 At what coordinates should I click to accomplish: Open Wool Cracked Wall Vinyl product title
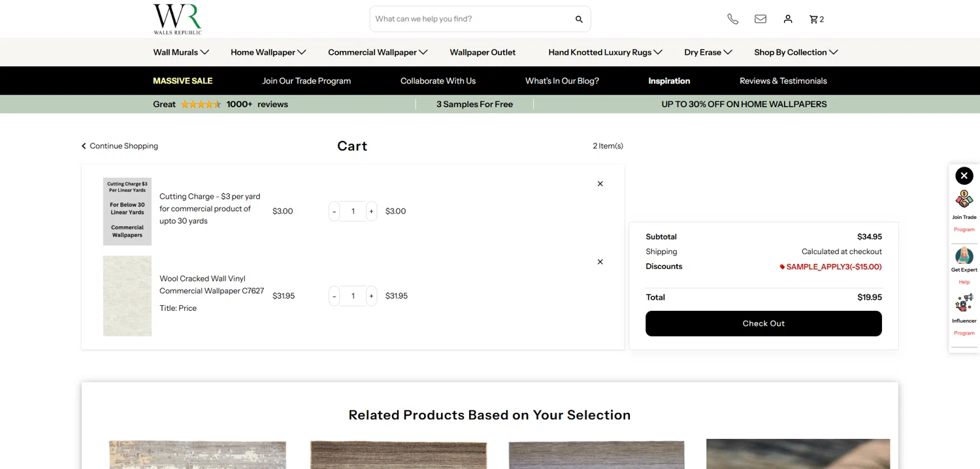(x=212, y=285)
